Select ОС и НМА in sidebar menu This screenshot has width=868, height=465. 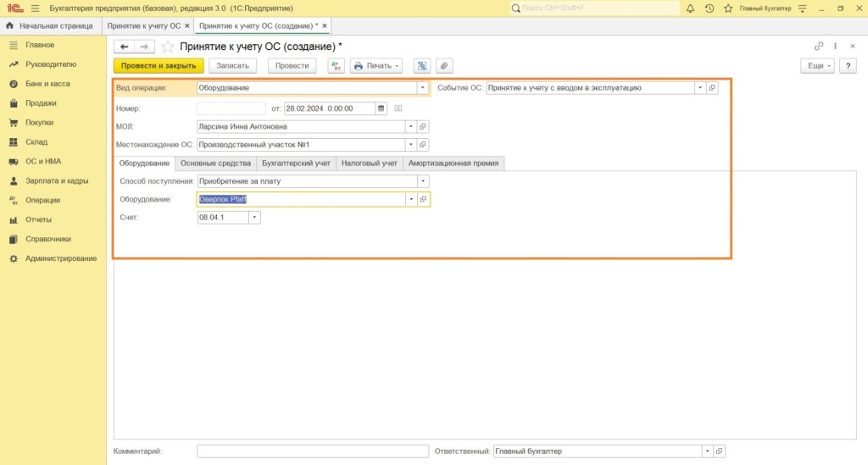coord(42,161)
